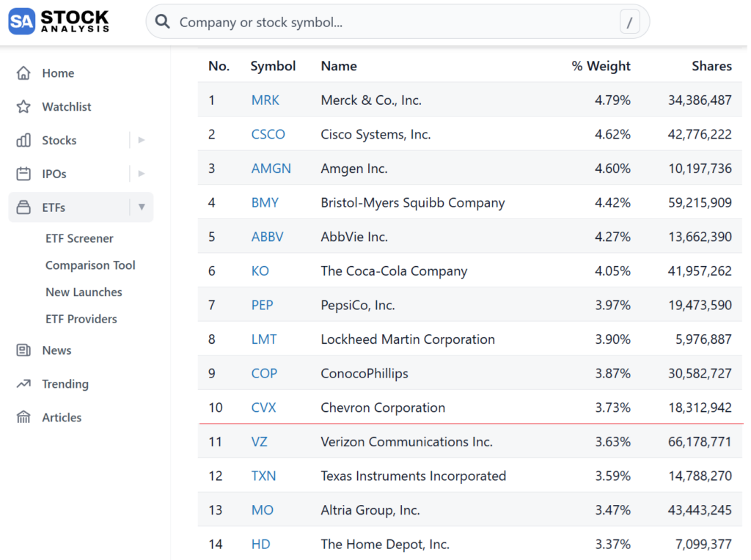Click the IPOs calendar icon
The image size is (751, 560).
tap(23, 174)
